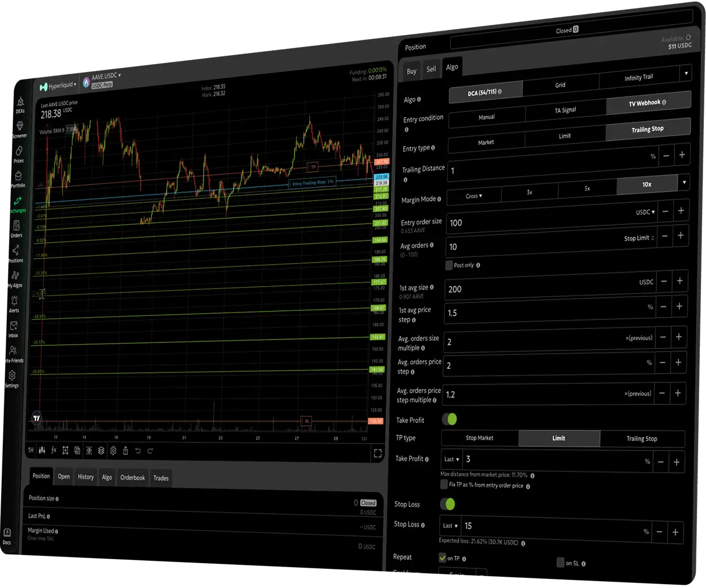Screen dimensions: 706x588
Task: Open the chart indicators (fx) tool
Action: [54, 450]
